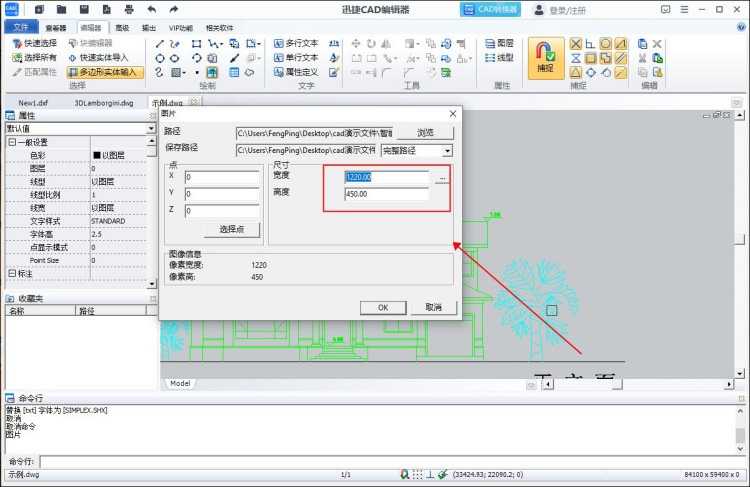This screenshot has height=487, width=750.
Task: Toggle the triangle midpoint snap
Action: [x=576, y=72]
